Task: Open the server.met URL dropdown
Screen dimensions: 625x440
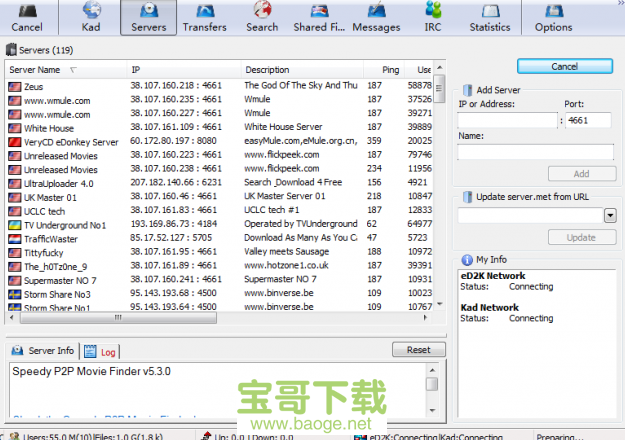Action: tap(610, 216)
